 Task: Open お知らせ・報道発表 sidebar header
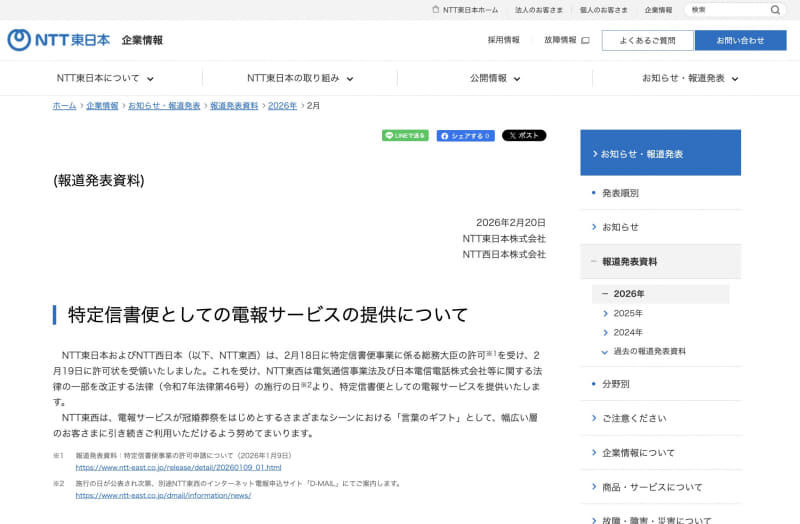(661, 153)
